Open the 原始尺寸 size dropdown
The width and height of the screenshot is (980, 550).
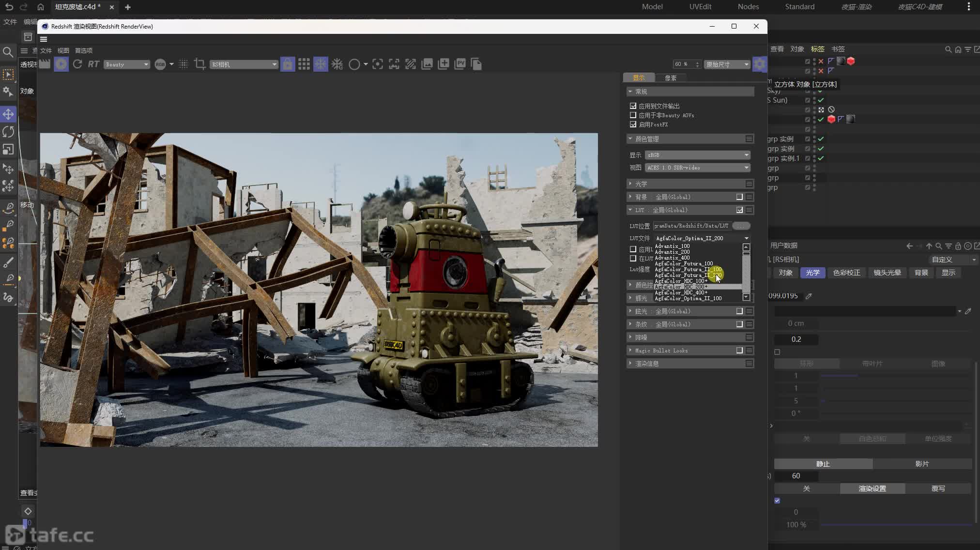click(727, 64)
